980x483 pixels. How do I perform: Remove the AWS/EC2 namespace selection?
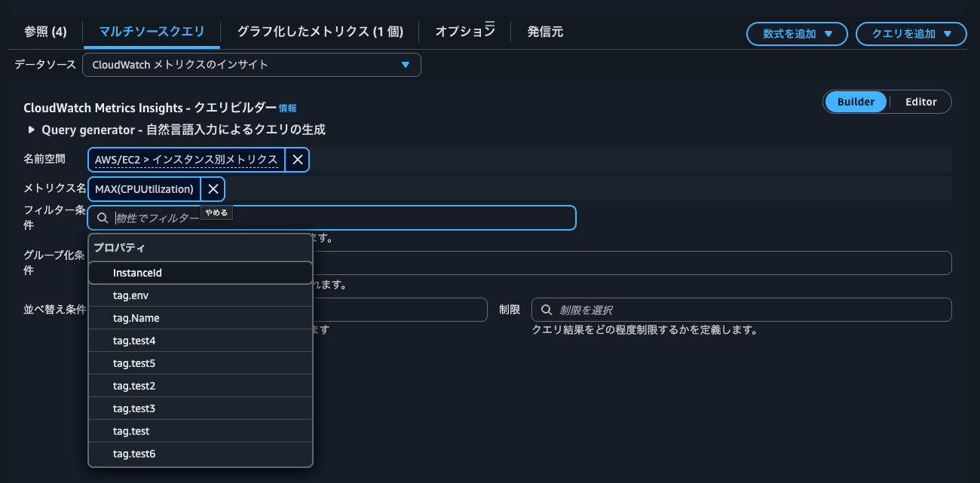pyautogui.click(x=298, y=160)
